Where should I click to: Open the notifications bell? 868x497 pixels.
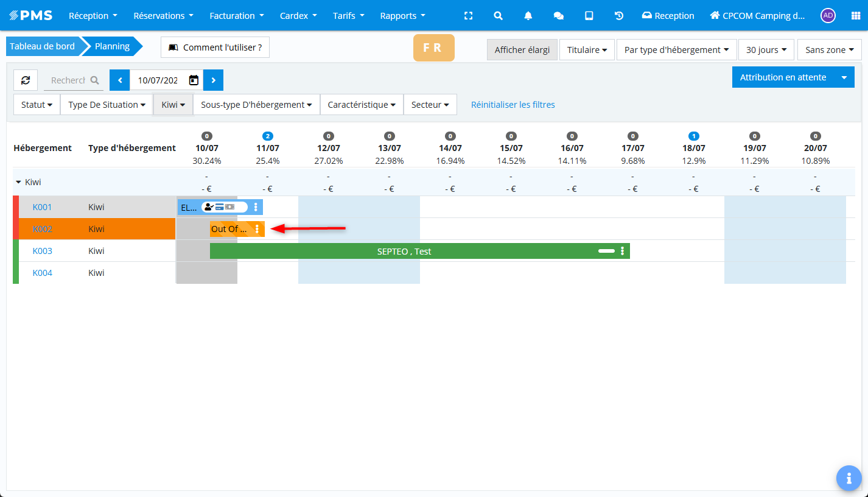point(528,16)
